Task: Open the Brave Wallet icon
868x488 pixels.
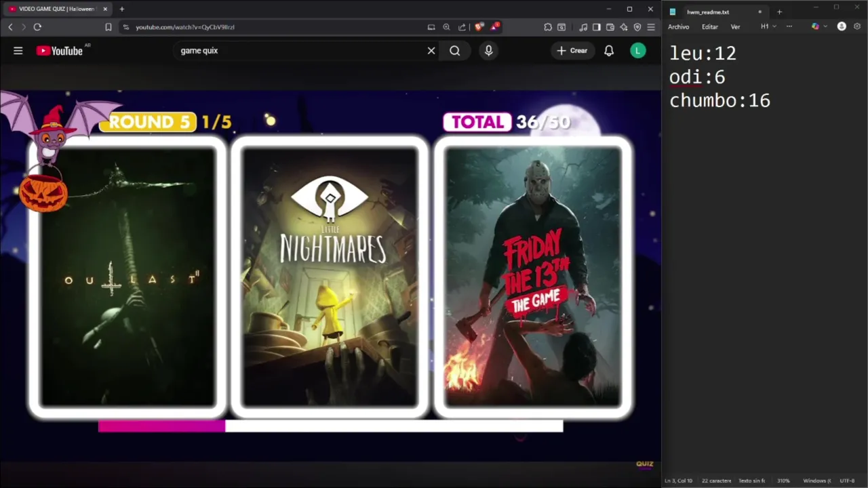Action: coord(610,27)
